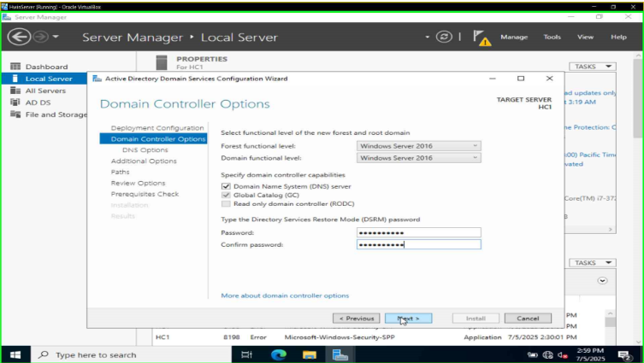The image size is (644, 363).
Task: Click the DSRM Password field
Action: click(418, 232)
